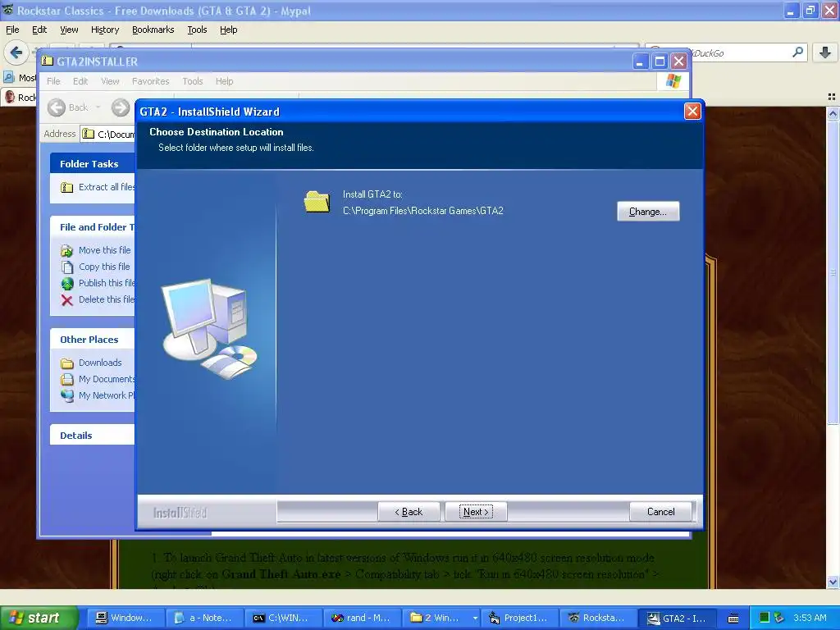Screen dimensions: 840x630
Task: Collapse the Folder Tasks panel header
Action: pos(93,163)
